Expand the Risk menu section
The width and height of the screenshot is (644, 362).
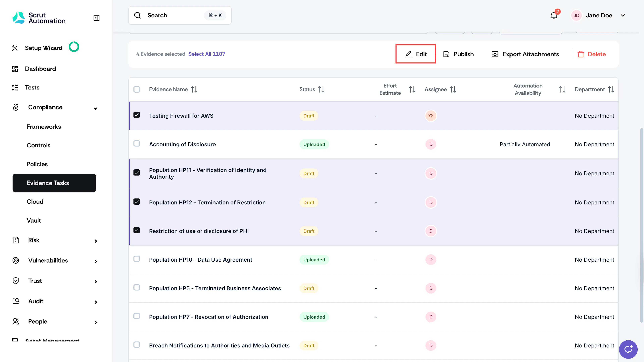pyautogui.click(x=95, y=241)
